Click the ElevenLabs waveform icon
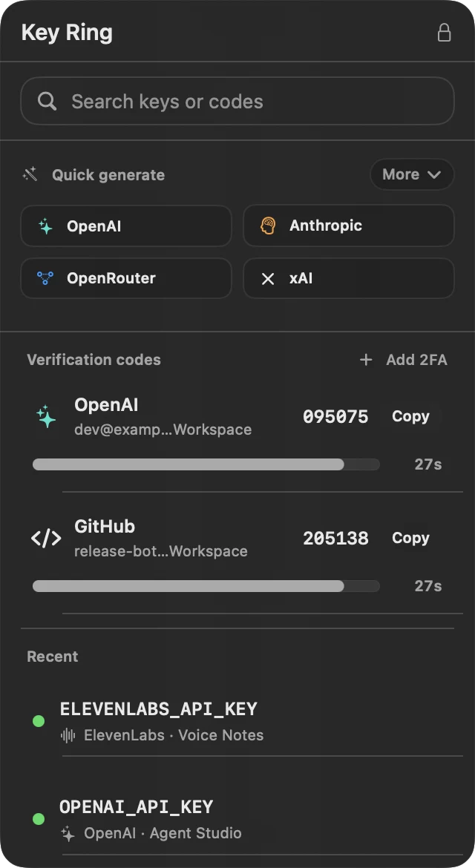This screenshot has height=868, width=475. (x=68, y=735)
